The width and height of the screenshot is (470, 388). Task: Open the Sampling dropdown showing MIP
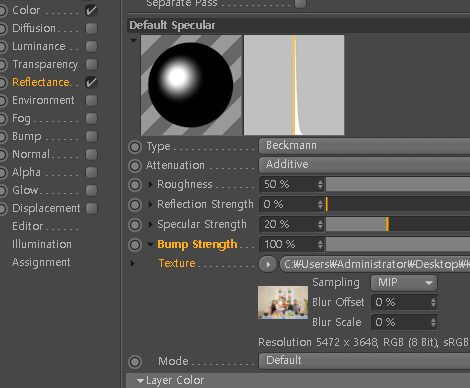click(x=404, y=283)
